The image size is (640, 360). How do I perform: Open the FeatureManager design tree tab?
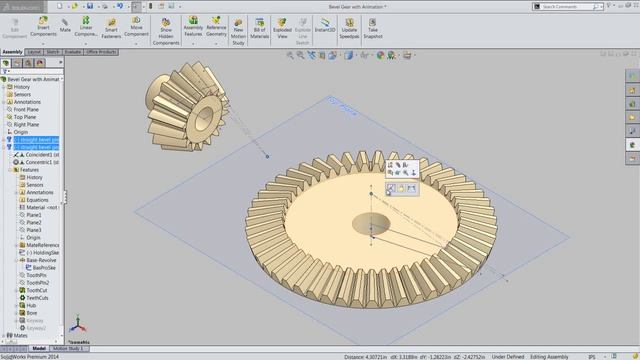(6, 63)
